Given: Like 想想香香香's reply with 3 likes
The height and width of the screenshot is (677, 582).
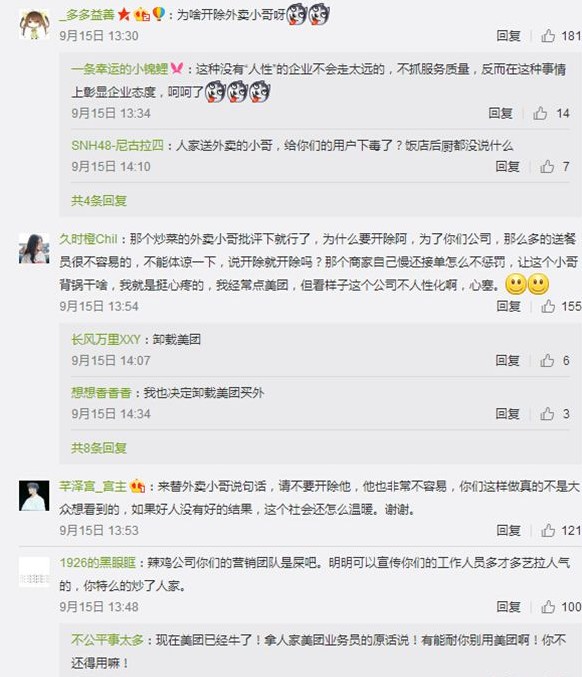Looking at the screenshot, I should tap(547, 414).
